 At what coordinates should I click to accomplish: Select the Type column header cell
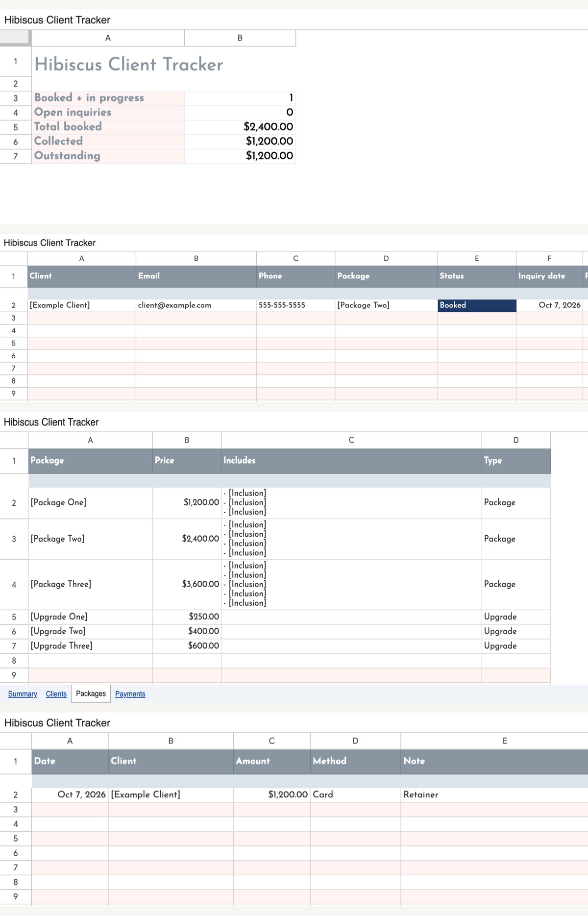click(516, 460)
